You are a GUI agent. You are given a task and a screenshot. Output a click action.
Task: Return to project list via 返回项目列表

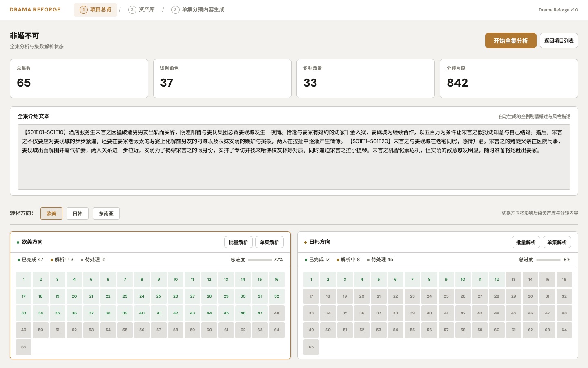point(559,40)
